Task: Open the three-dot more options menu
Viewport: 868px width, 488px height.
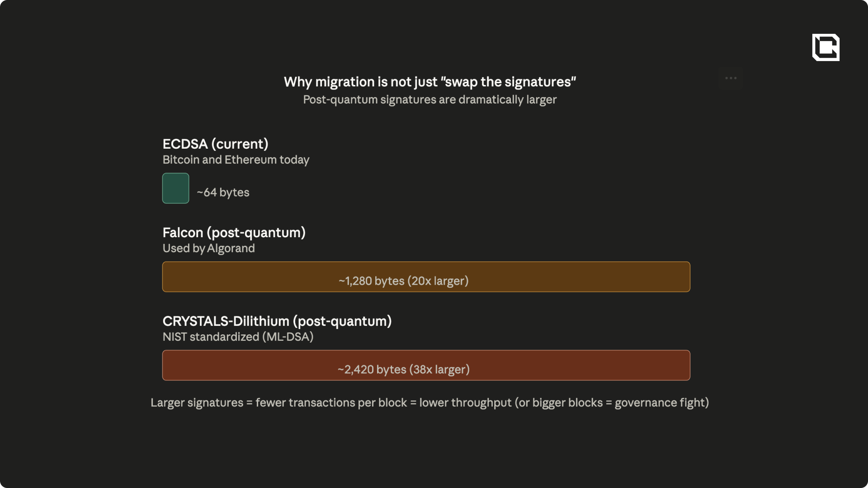Action: click(731, 78)
